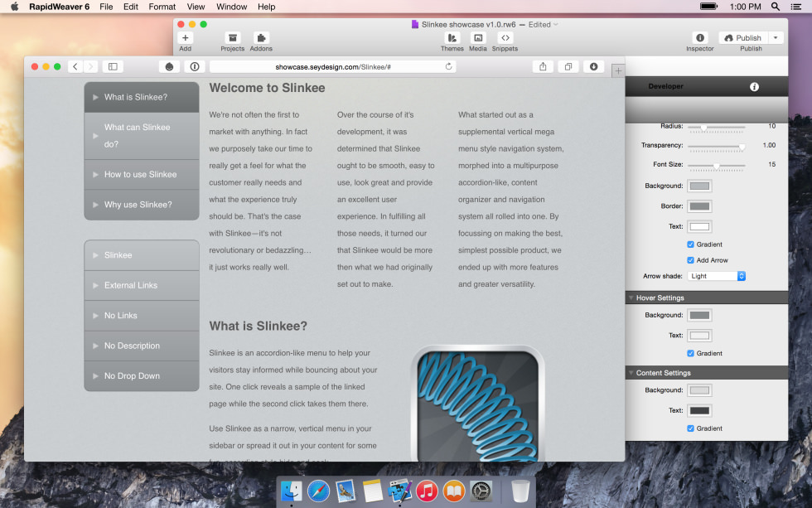Viewport: 812px width, 508px height.
Task: Open the Format menu
Action: (162, 7)
